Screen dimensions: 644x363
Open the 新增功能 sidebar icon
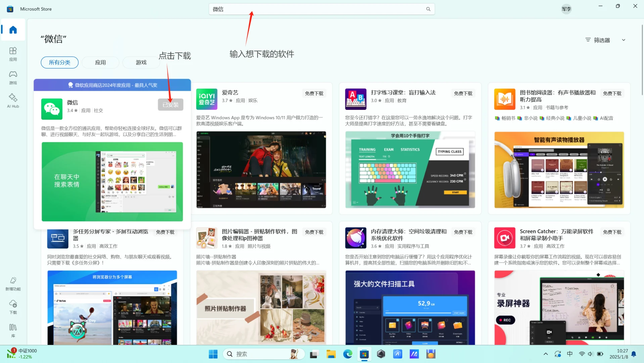(13, 283)
